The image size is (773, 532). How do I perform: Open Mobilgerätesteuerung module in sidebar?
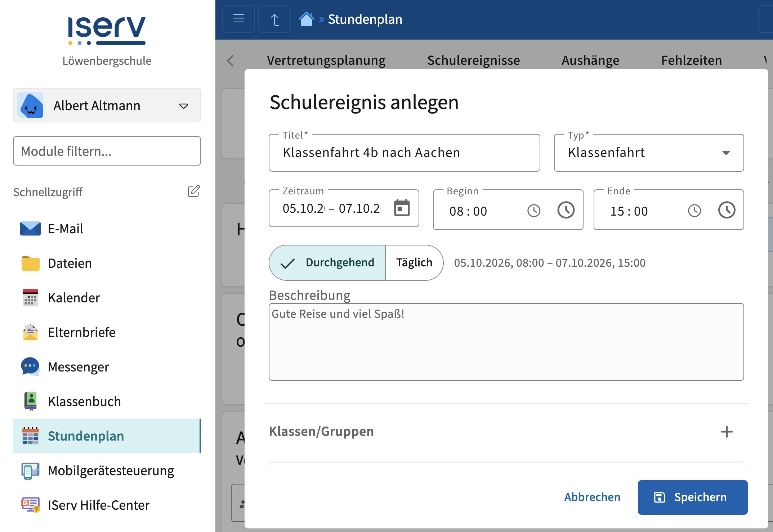[x=107, y=470]
